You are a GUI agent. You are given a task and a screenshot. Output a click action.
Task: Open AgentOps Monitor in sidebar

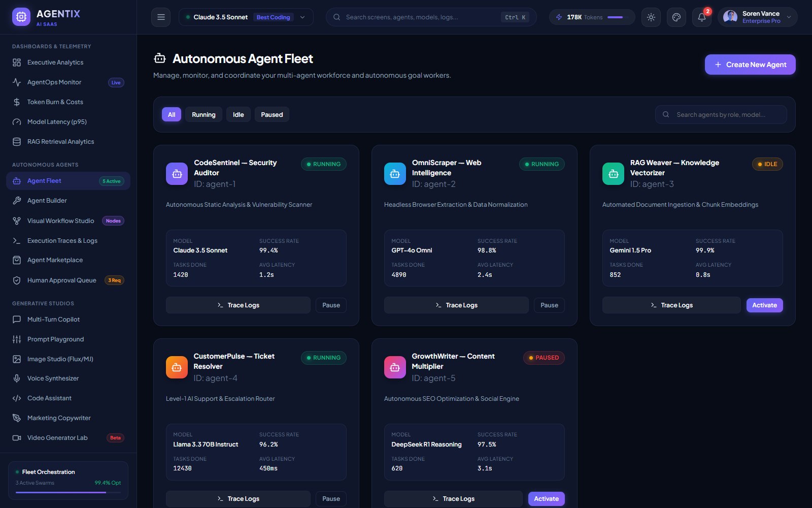(x=68, y=82)
